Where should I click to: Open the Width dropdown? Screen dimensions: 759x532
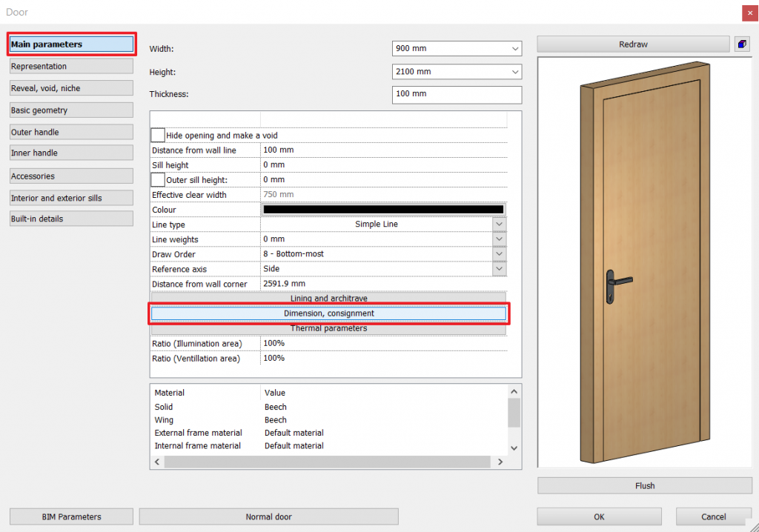(515, 49)
